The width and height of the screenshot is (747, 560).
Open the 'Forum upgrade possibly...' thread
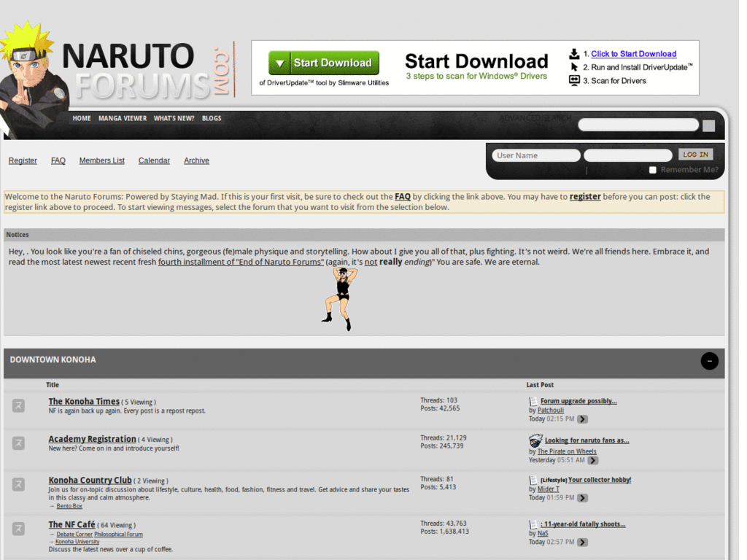click(x=578, y=401)
